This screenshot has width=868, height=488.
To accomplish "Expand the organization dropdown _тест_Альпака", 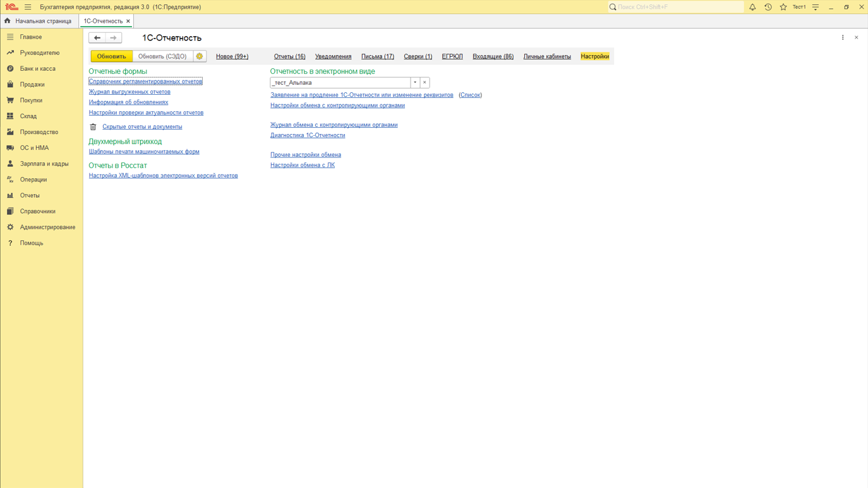I will point(415,83).
